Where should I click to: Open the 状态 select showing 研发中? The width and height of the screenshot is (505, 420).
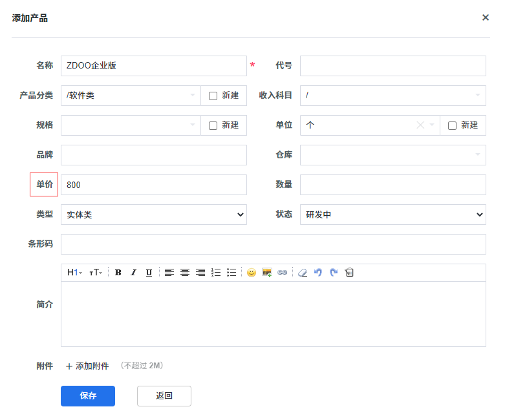pyautogui.click(x=393, y=215)
